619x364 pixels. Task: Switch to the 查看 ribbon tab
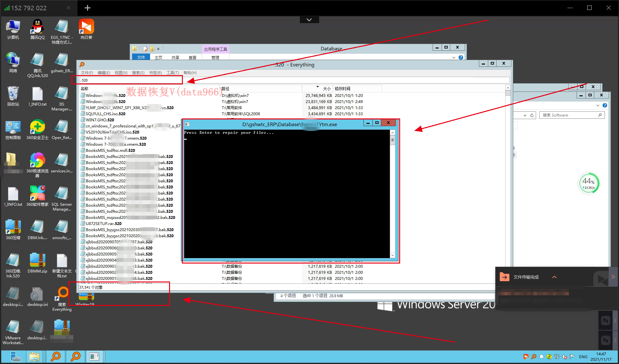(192, 57)
